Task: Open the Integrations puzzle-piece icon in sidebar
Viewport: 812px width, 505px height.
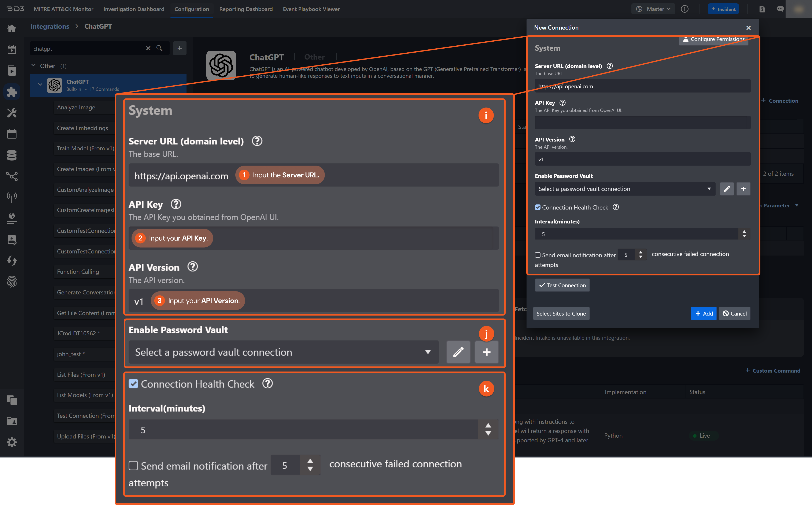Action: coord(12,91)
